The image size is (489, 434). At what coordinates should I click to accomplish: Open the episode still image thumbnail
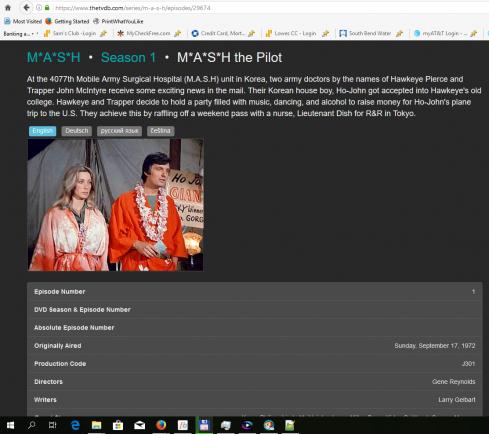tap(115, 205)
